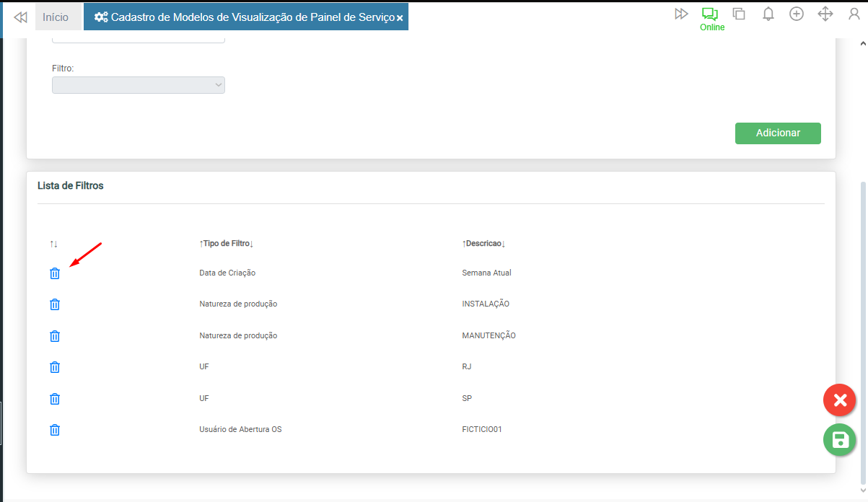Close the Cadastro de Modelos tab
The image size is (868, 502).
coord(400,17)
